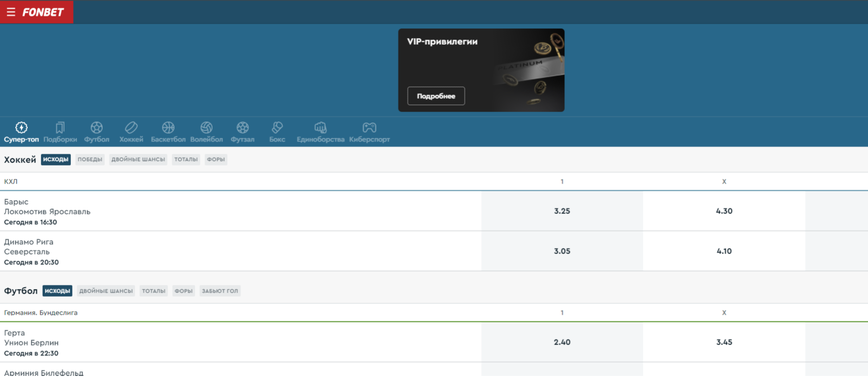The height and width of the screenshot is (379, 868).
Task: Click the Сегодня в 20:30 match time
Action: (x=31, y=262)
